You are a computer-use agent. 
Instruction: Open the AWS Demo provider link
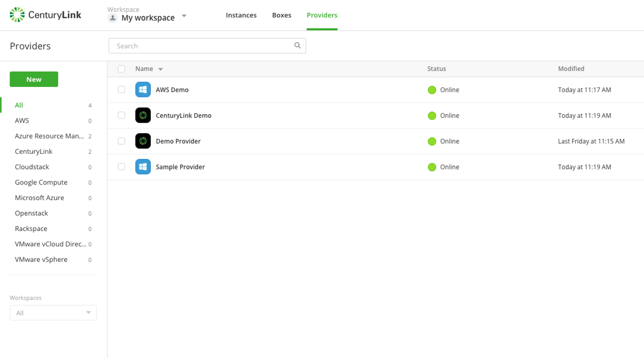point(172,89)
